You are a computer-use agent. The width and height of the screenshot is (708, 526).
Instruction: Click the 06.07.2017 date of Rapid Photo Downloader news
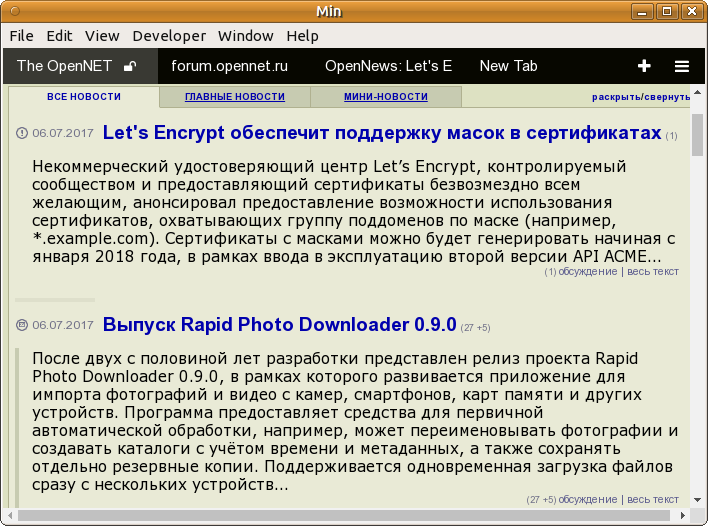point(63,325)
